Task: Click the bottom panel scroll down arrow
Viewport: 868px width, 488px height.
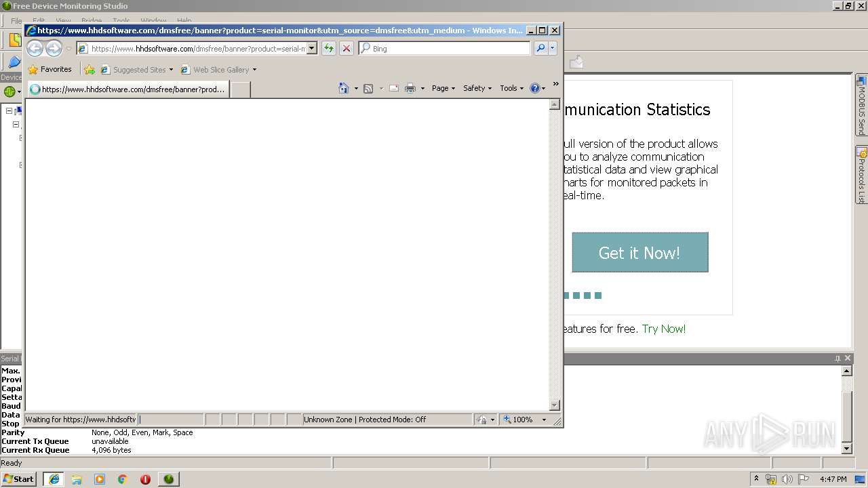Action: [846, 448]
